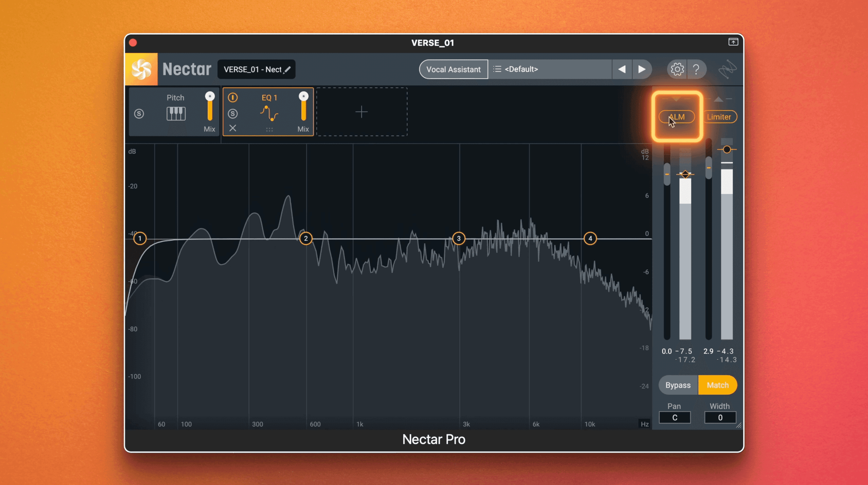Open the Vocal Assistant
The width and height of the screenshot is (868, 485).
click(x=454, y=69)
